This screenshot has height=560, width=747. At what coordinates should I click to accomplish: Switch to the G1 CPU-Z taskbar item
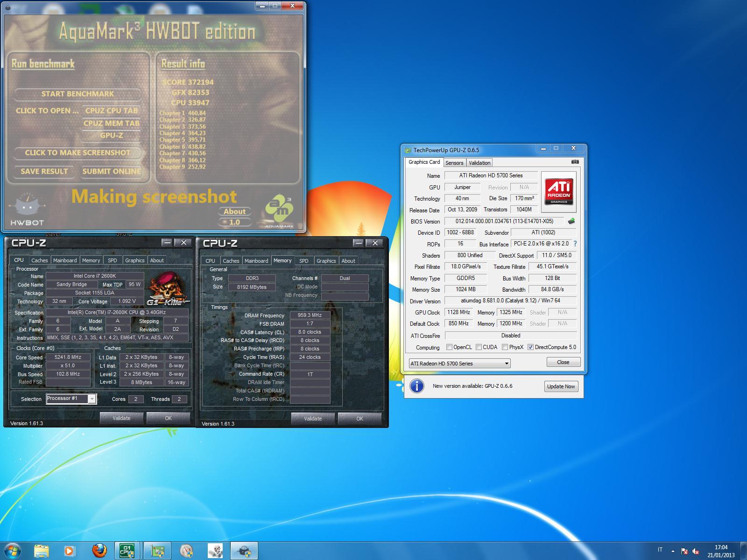coord(127,551)
